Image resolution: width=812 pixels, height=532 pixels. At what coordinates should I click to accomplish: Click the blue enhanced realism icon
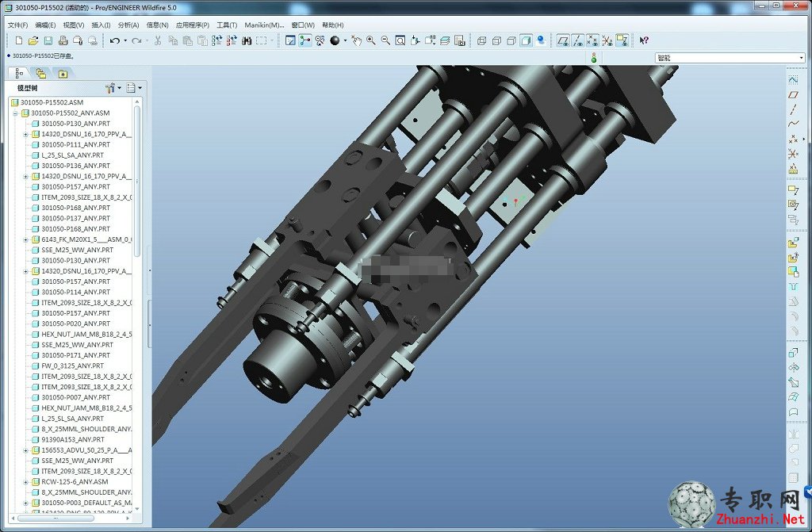541,40
